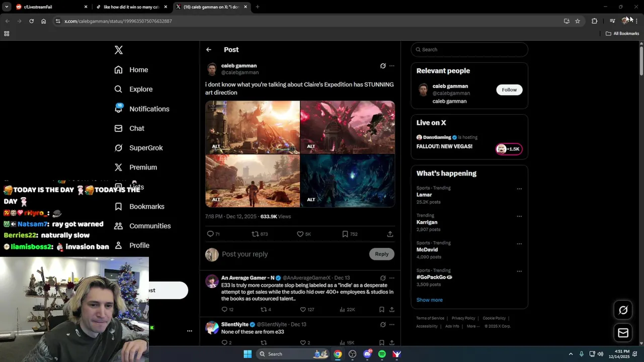Open the DansGaming live listener badge
This screenshot has width=644, height=362.
[x=509, y=149]
